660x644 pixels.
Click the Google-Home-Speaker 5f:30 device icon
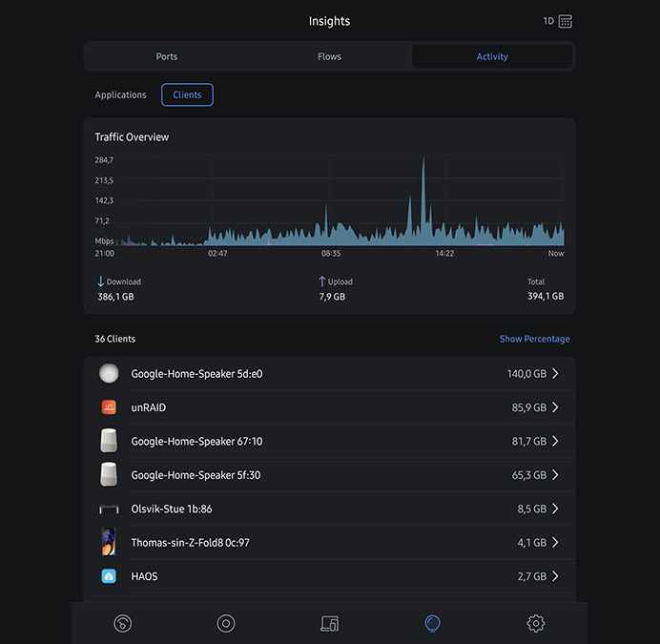[x=109, y=474]
